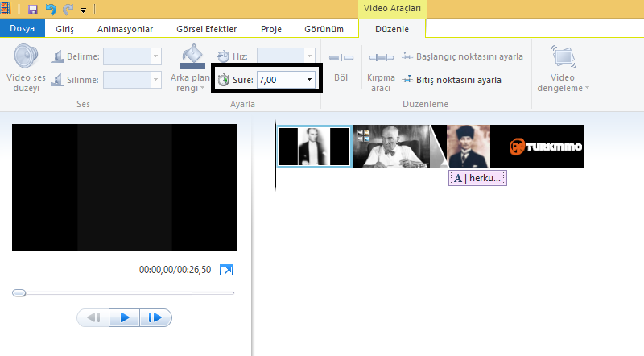This screenshot has width=644, height=356.
Task: Click the video preview monitor
Action: pyautogui.click(x=125, y=188)
